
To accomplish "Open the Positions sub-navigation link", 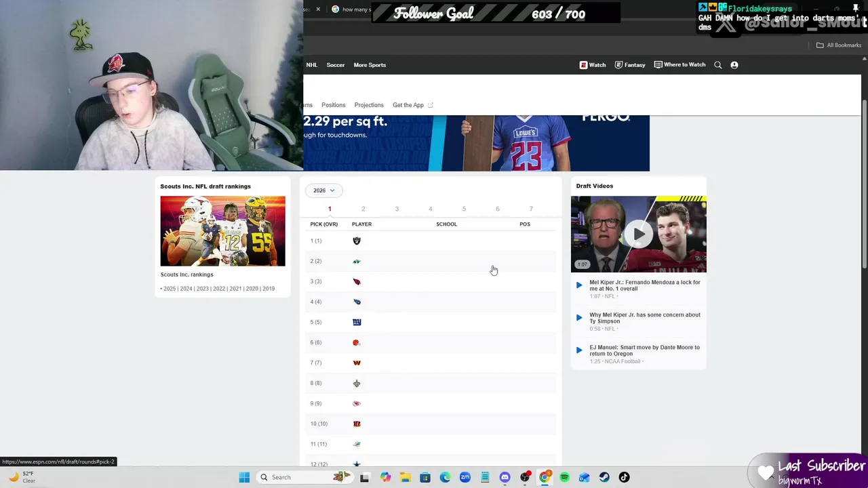I will (x=333, y=105).
